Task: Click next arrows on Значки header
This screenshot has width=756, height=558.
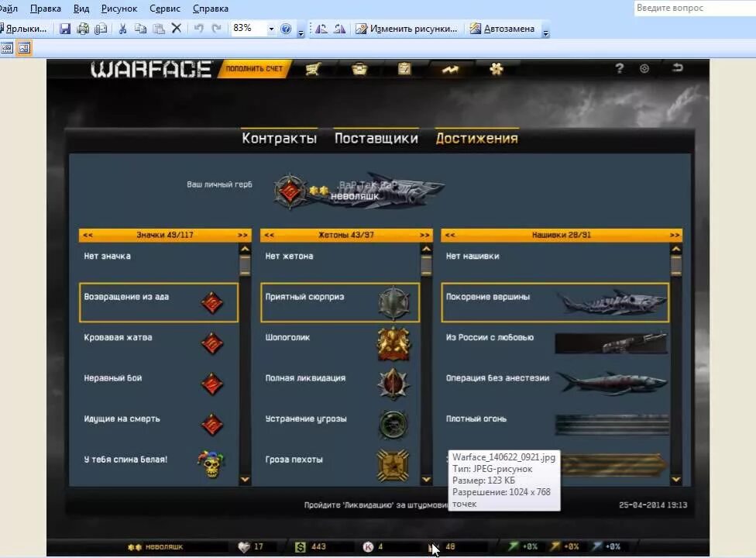Action: [242, 236]
